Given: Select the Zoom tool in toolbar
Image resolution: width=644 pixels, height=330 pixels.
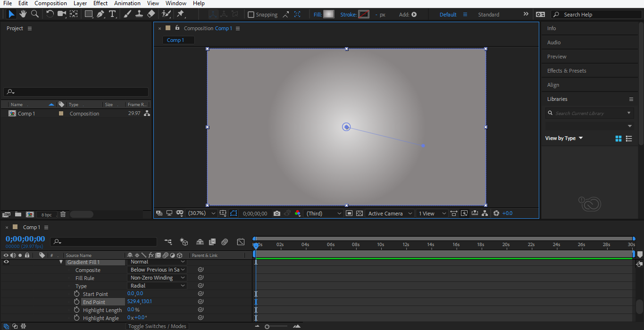Looking at the screenshot, I should [x=34, y=14].
